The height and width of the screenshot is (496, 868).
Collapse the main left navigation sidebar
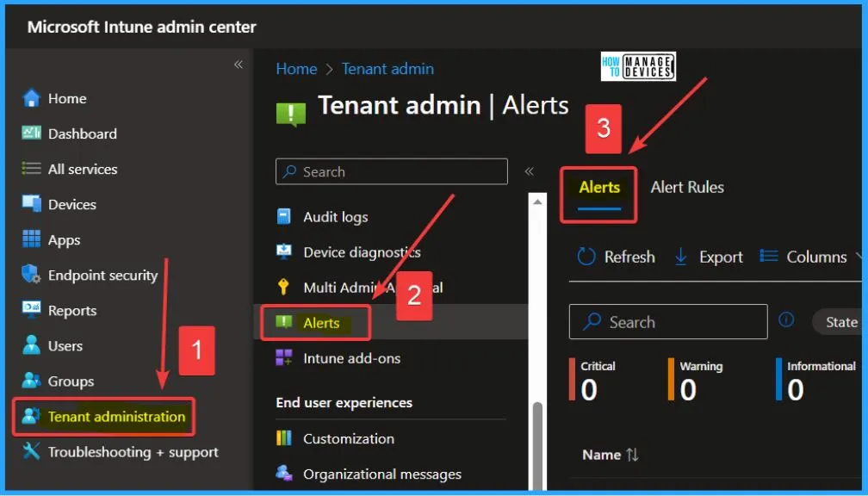pyautogui.click(x=239, y=65)
